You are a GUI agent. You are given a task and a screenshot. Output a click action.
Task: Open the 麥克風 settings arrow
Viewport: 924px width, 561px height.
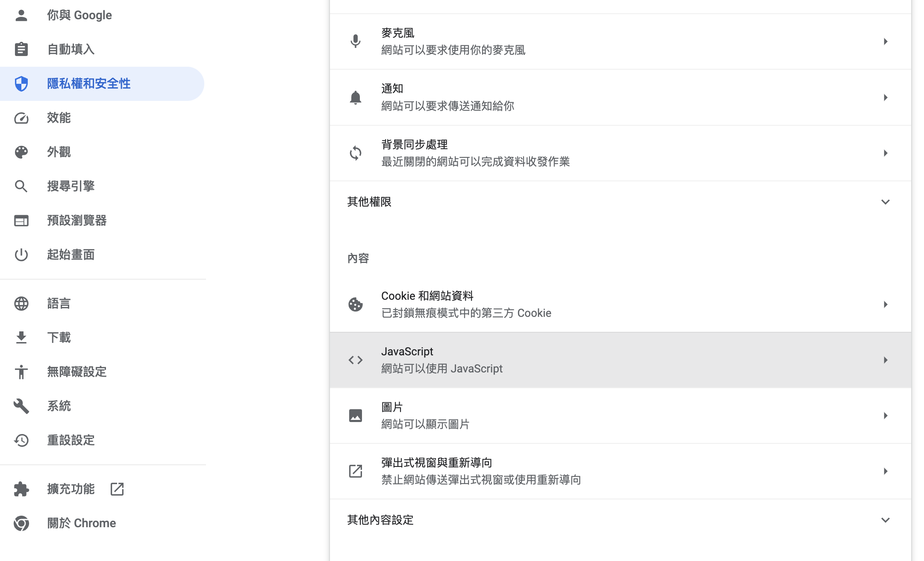coord(885,41)
